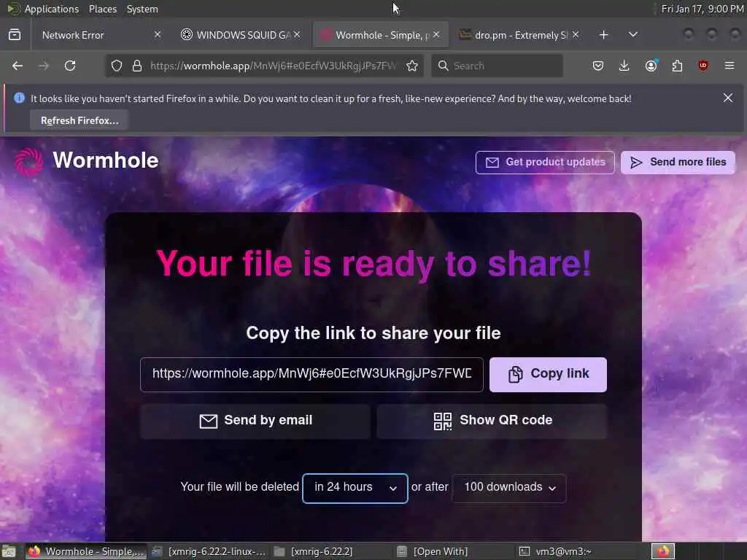Close the Wormhole tab
The width and height of the screenshot is (747, 560).
[436, 34]
